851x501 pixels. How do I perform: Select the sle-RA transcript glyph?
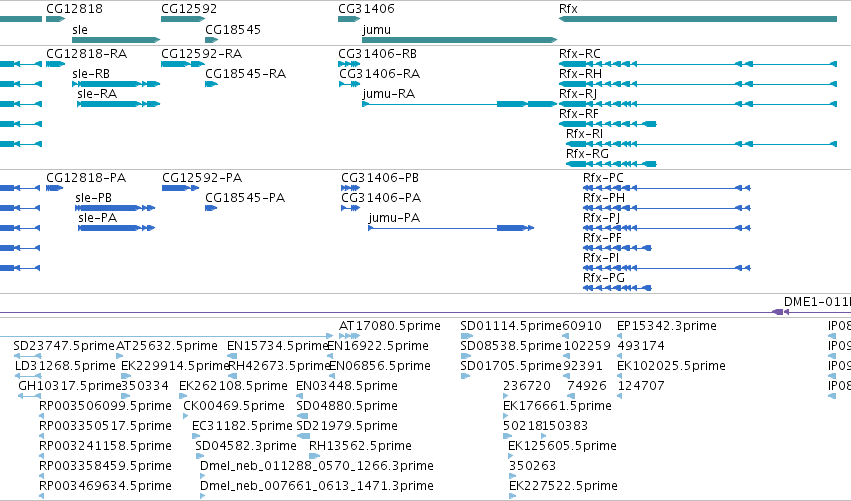point(118,104)
